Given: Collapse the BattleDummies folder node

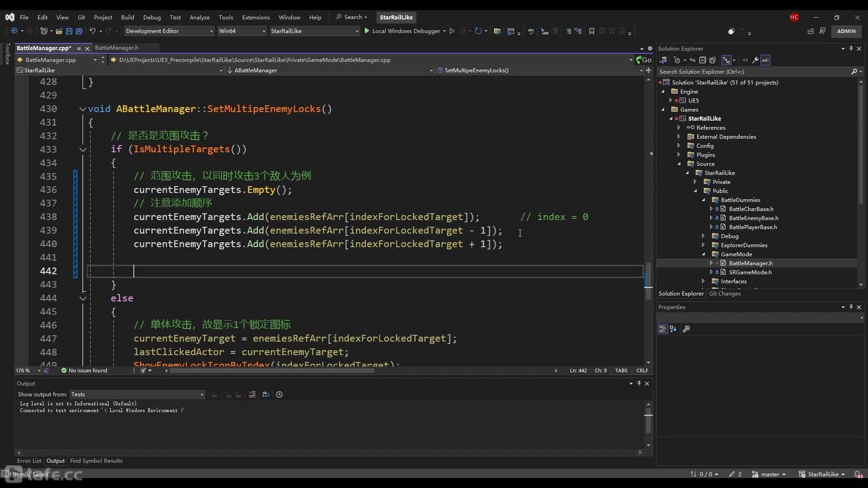Looking at the screenshot, I should coord(703,200).
